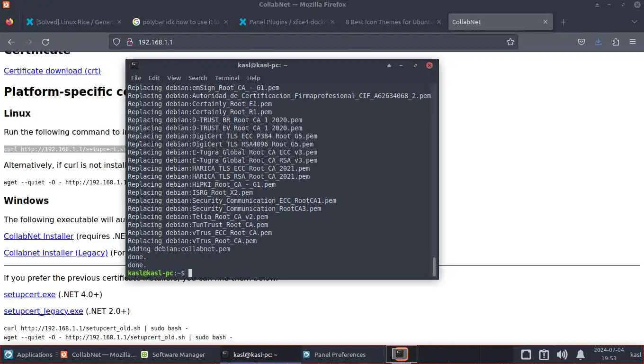This screenshot has height=364, width=644.
Task: Click the wget setupcert_old.sh command line
Action: [x=118, y=337]
